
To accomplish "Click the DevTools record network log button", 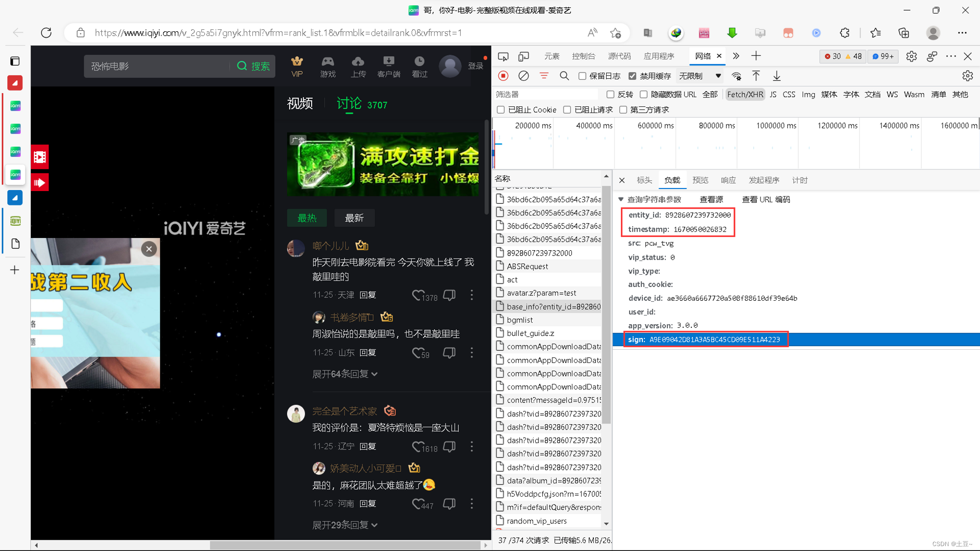I will (x=503, y=76).
